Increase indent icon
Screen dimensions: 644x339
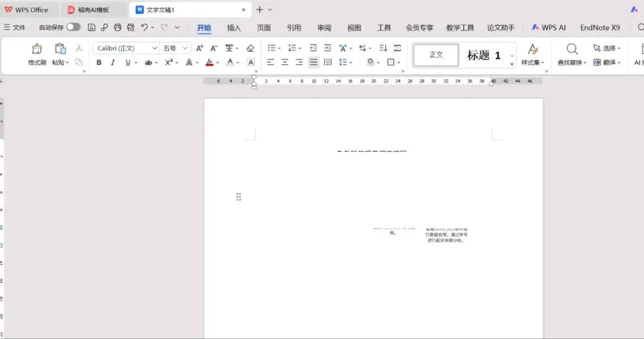(x=327, y=48)
